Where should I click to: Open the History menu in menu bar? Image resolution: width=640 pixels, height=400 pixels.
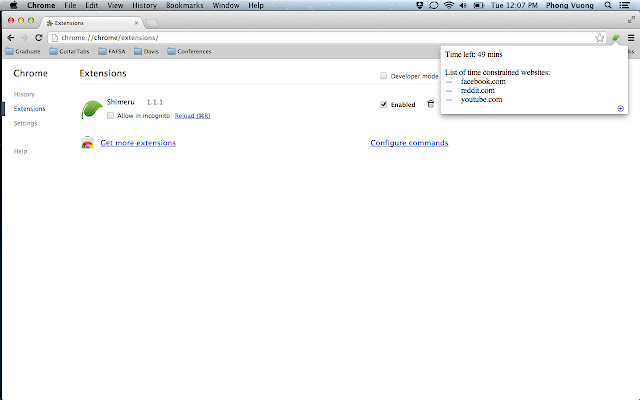[x=144, y=5]
